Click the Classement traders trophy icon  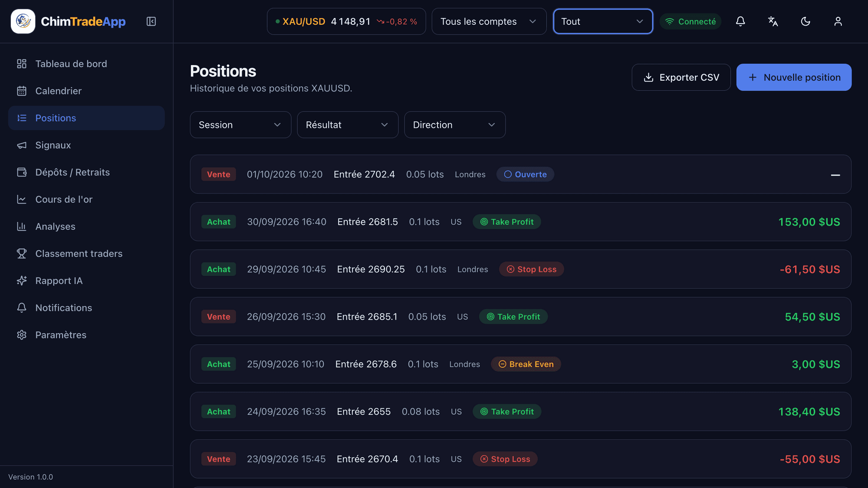22,253
